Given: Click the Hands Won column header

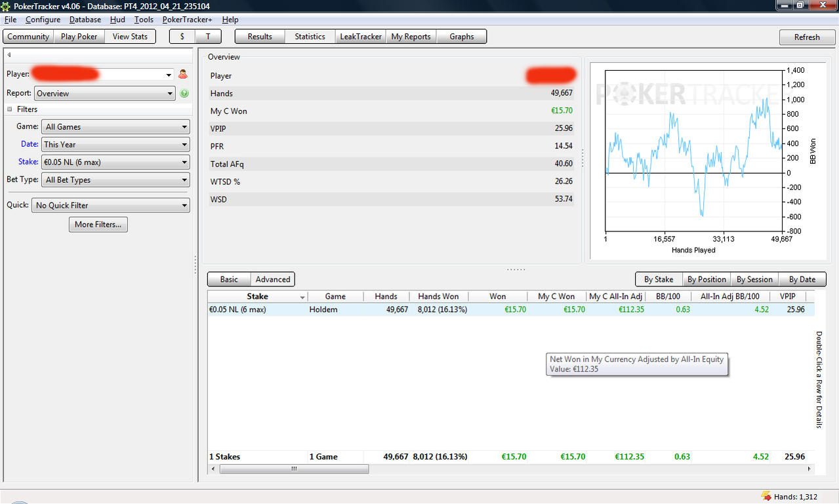Looking at the screenshot, I should pos(438,297).
